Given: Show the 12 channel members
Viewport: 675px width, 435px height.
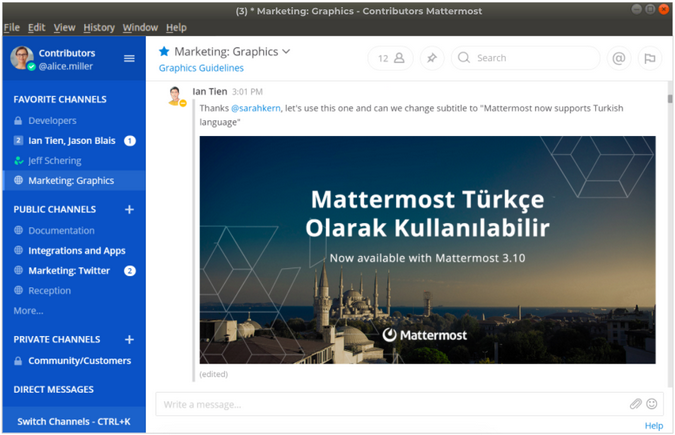Looking at the screenshot, I should tap(390, 58).
